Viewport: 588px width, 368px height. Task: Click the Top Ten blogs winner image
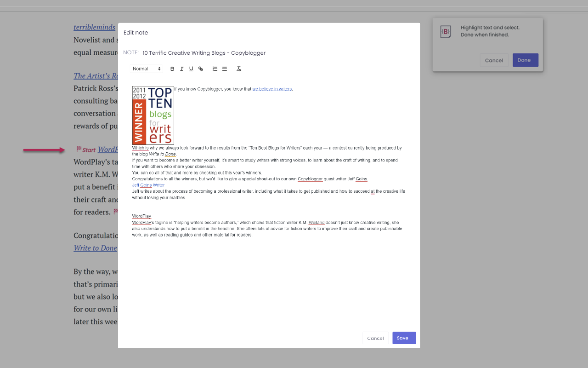153,115
